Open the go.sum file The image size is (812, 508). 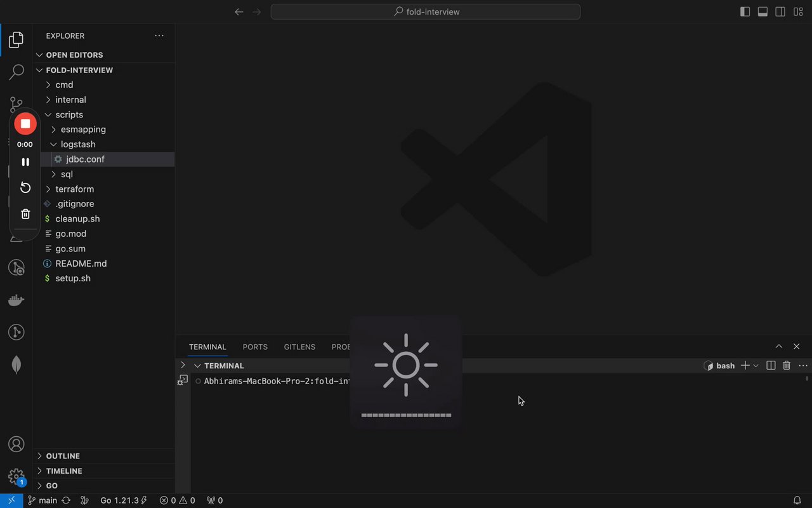click(104, 249)
